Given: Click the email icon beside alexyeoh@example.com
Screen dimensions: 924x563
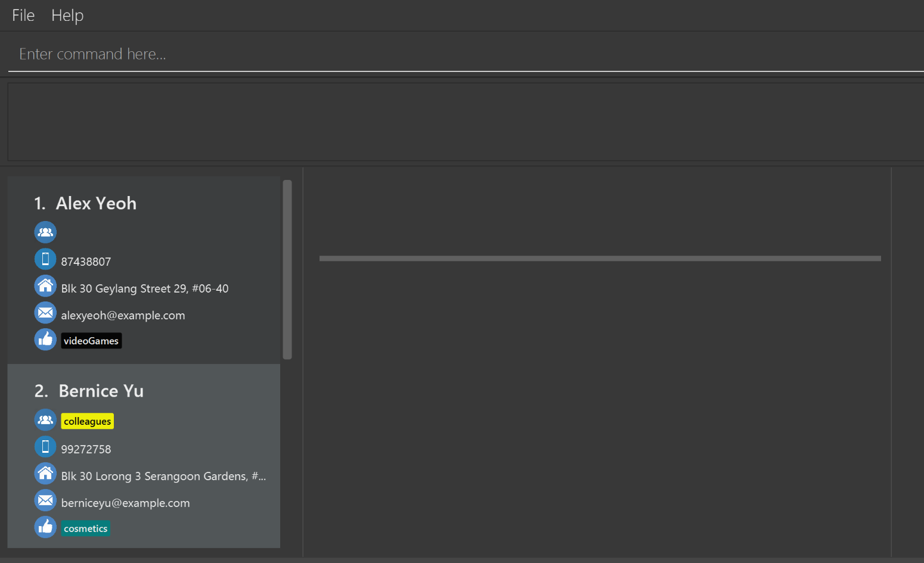Looking at the screenshot, I should 45,313.
